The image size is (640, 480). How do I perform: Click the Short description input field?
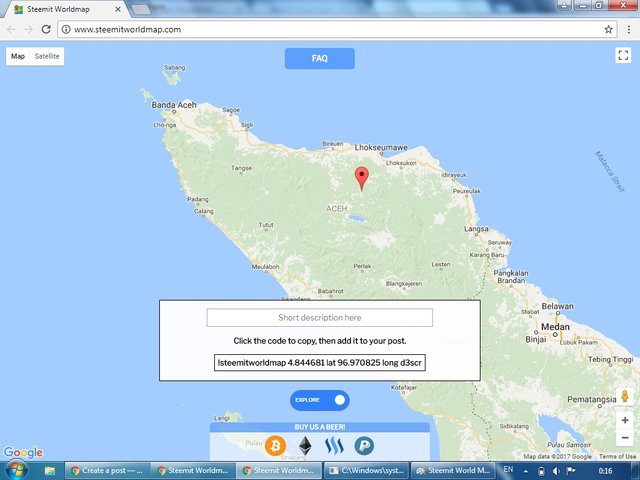[320, 318]
